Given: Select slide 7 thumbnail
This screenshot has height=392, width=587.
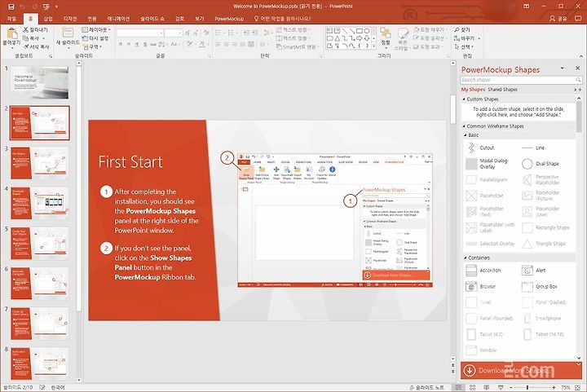Looking at the screenshot, I should tap(39, 324).
